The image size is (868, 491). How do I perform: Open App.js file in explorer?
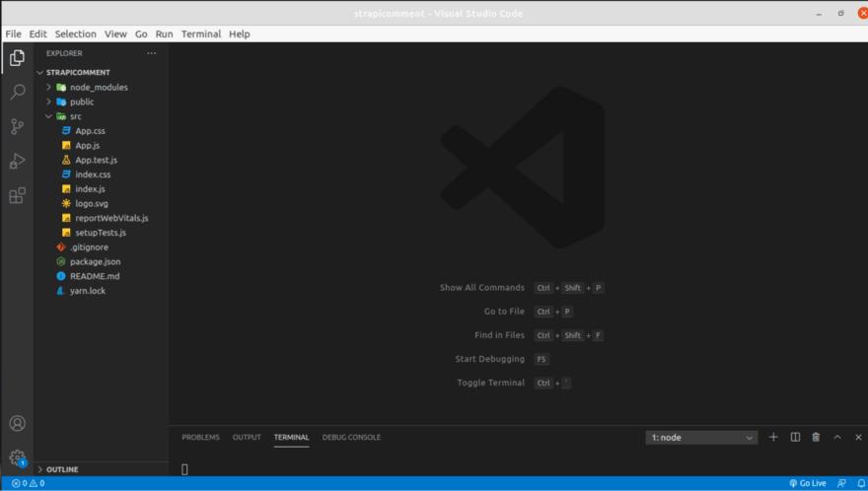[87, 145]
